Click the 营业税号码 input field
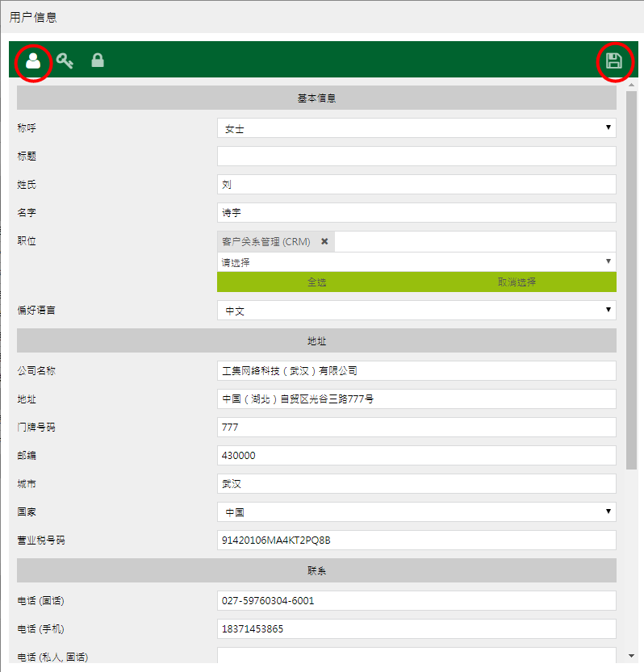This screenshot has height=672, width=644. tap(416, 541)
